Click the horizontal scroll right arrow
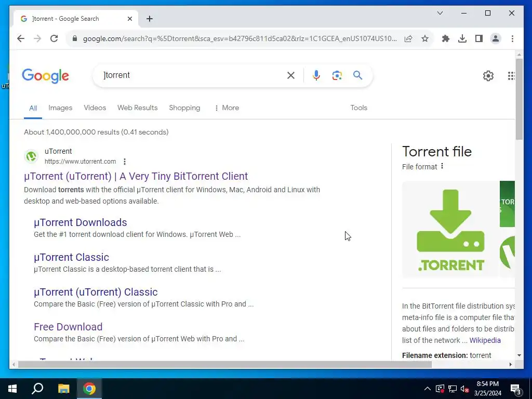The height and width of the screenshot is (399, 532). [511, 365]
